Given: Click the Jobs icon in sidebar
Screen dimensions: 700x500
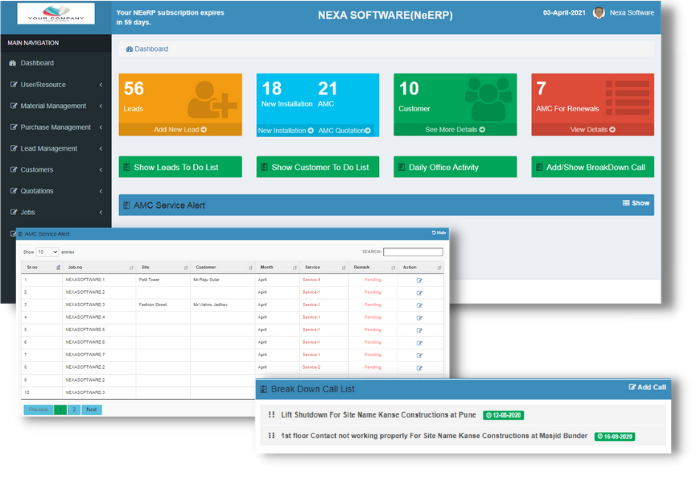Looking at the screenshot, I should click(x=13, y=212).
